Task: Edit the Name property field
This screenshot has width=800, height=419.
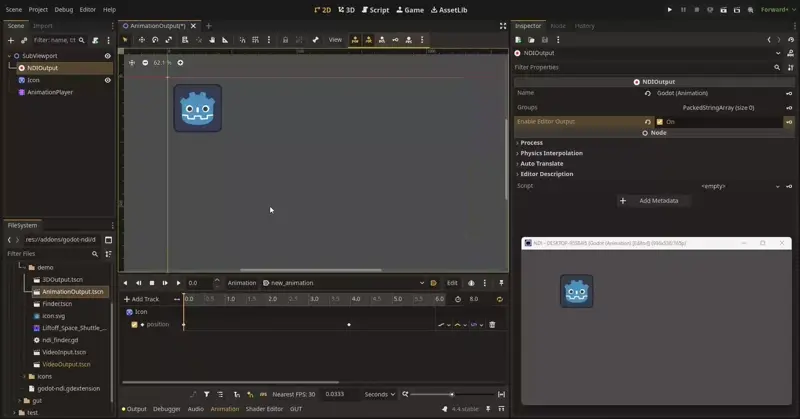Action: point(718,93)
